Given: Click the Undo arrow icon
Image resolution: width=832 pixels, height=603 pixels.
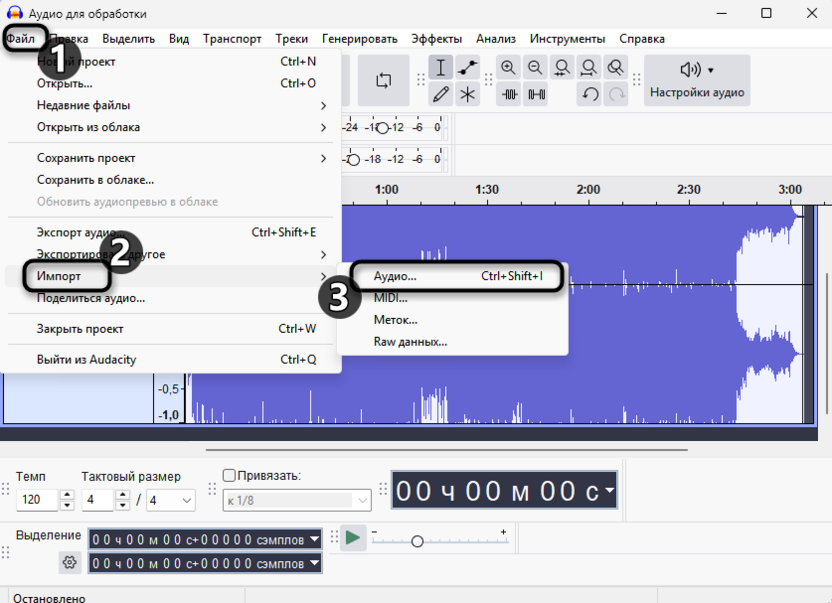Looking at the screenshot, I should coord(590,94).
